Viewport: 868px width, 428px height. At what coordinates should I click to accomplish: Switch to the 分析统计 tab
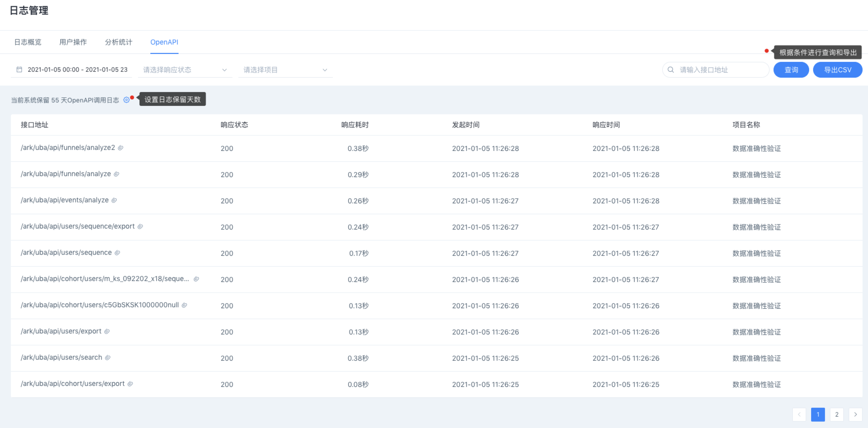coord(119,42)
